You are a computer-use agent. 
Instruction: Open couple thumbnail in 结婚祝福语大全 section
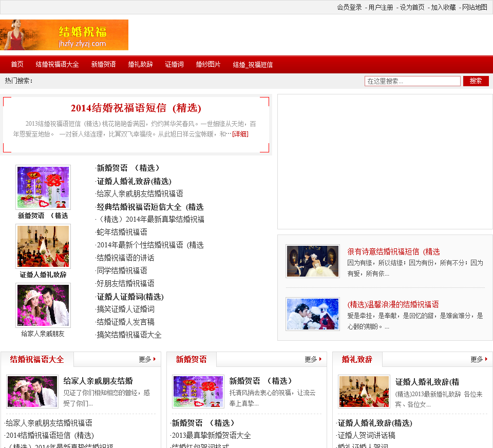pos(32,392)
